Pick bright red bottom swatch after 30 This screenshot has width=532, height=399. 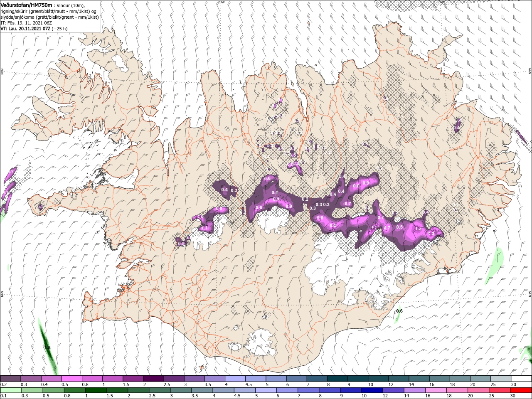(521, 390)
